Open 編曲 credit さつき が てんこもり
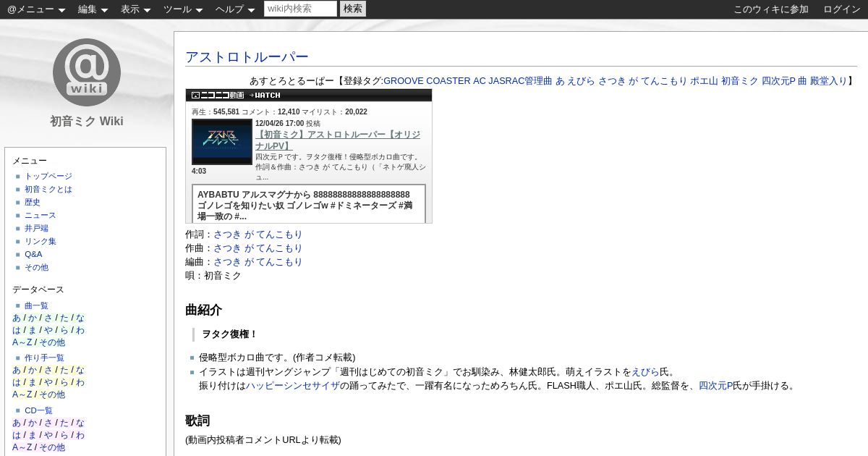Image resolution: width=868 pixels, height=456 pixels. click(258, 262)
